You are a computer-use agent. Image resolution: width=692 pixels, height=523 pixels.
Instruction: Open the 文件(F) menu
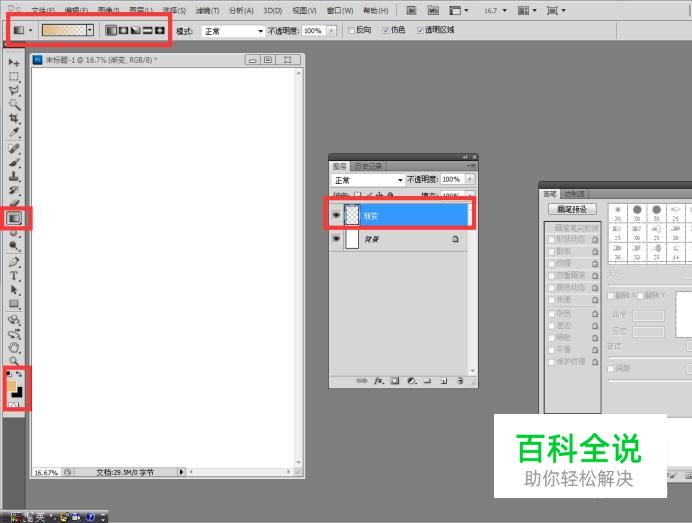(43, 10)
